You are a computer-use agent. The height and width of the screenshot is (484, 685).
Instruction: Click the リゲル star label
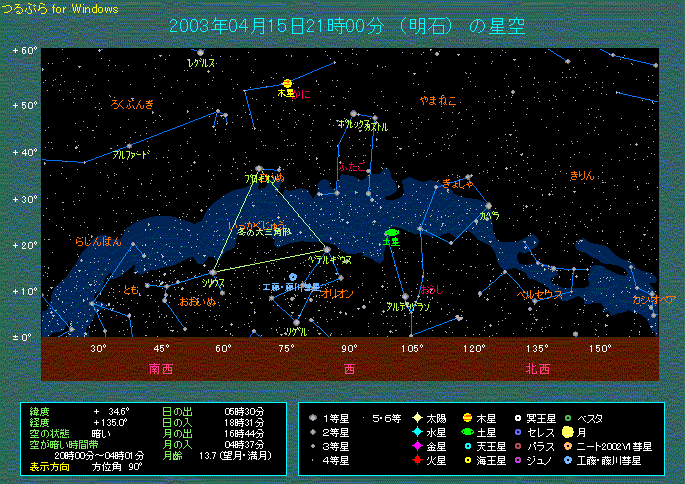[x=296, y=332]
